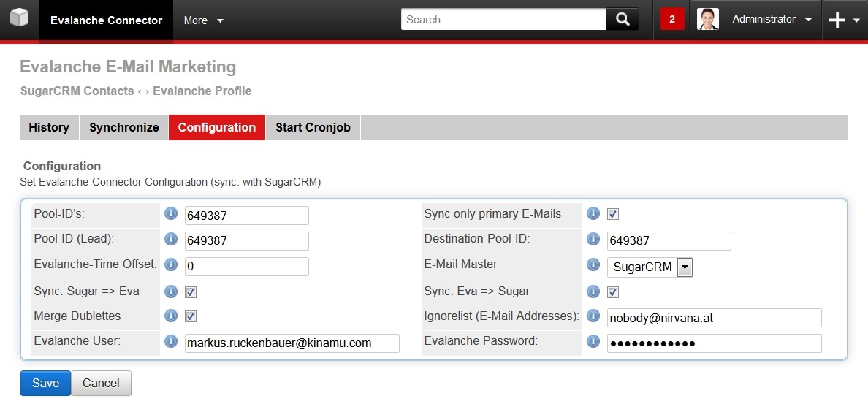Open the Evalanche Connector module tab
This screenshot has width=868, height=404.
106,20
